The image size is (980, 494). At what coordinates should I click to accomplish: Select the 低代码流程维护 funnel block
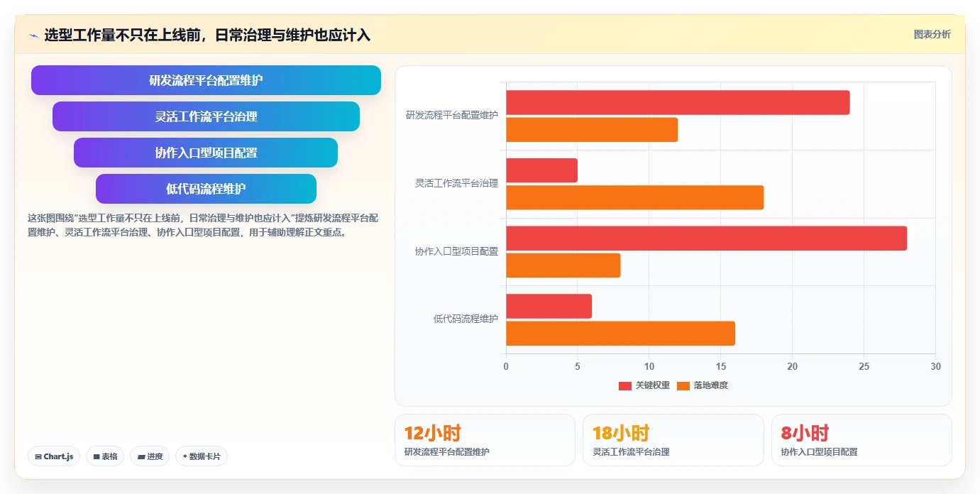tap(206, 189)
